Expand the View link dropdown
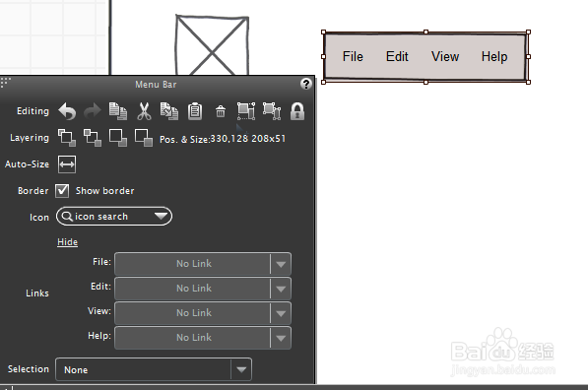Viewport: 588px width, 390px height. 281,313
